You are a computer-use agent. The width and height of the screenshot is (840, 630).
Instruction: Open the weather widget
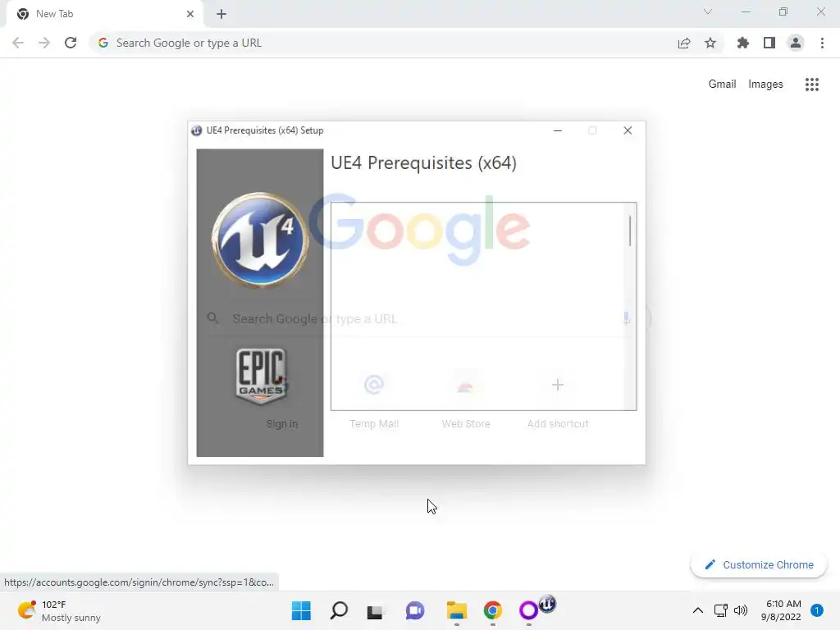pyautogui.click(x=59, y=610)
